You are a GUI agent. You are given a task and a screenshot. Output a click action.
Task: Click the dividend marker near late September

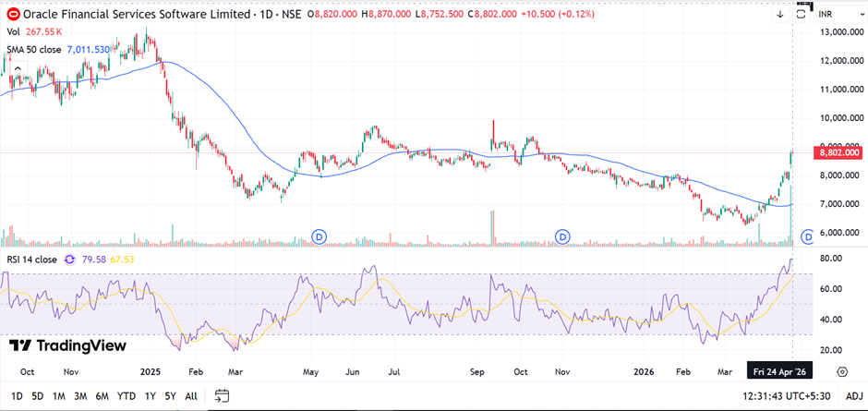click(562, 236)
